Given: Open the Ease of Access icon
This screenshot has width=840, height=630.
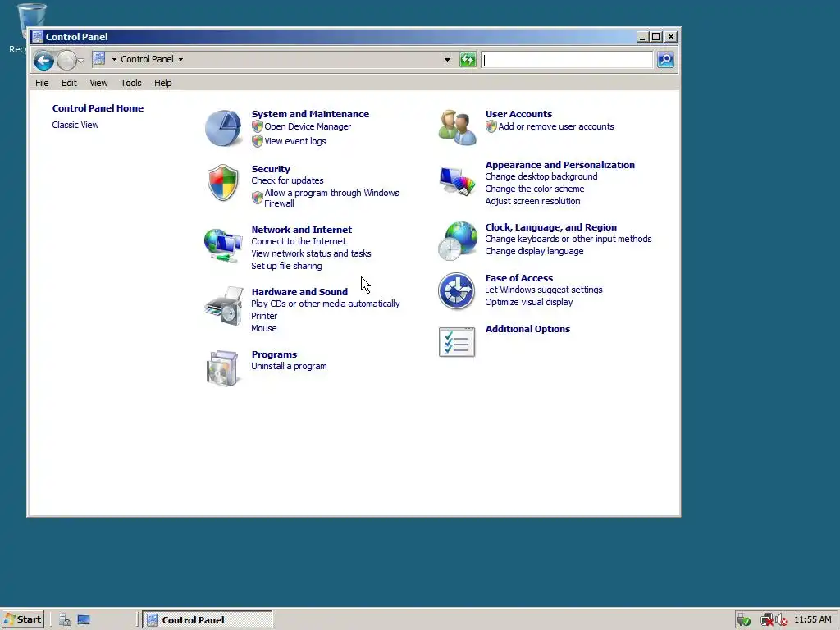Looking at the screenshot, I should (x=456, y=291).
